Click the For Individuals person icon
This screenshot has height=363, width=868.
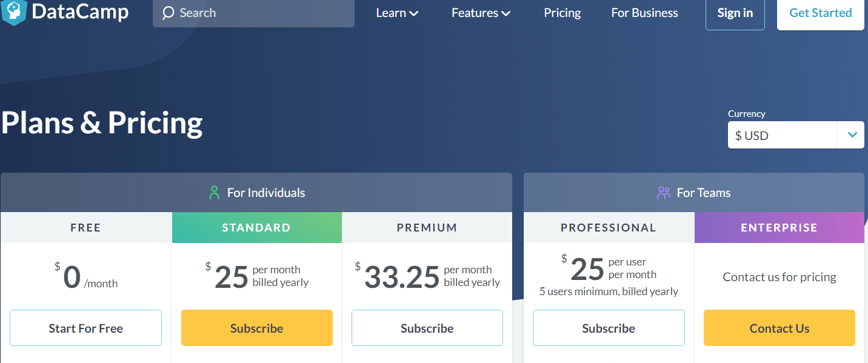[214, 193]
